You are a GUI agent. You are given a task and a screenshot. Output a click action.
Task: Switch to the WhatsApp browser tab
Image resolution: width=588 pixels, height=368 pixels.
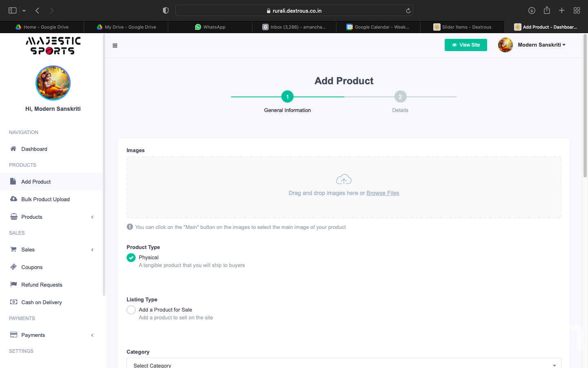click(x=210, y=27)
